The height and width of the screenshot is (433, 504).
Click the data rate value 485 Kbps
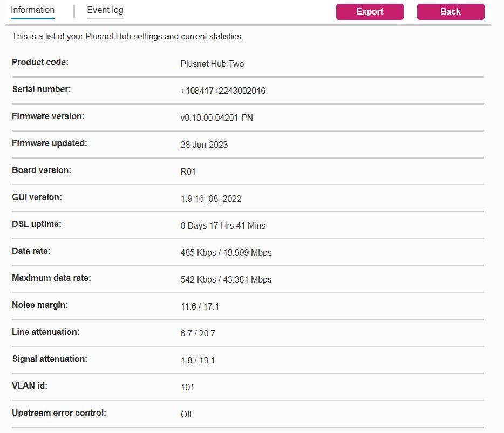198,252
